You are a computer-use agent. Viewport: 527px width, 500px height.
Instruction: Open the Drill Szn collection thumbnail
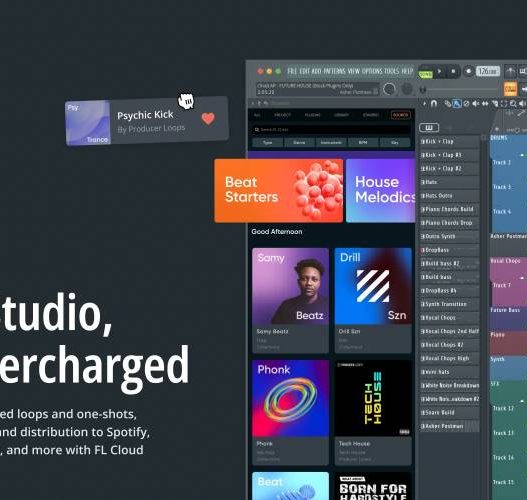tap(373, 286)
